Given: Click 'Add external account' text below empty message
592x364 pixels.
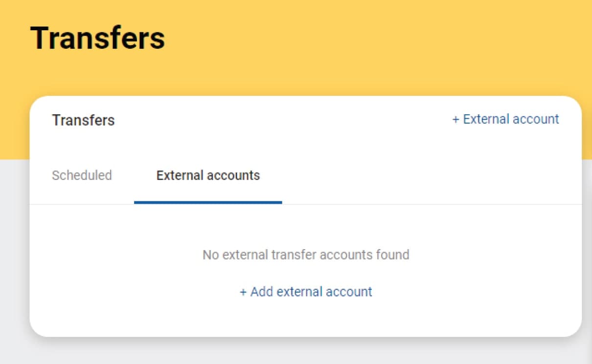Looking at the screenshot, I should pos(311,292).
